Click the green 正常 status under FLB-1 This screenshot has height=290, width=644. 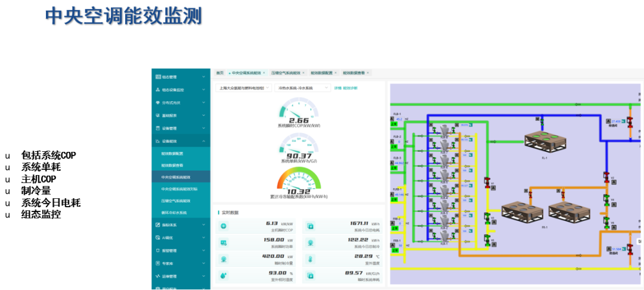(395, 124)
